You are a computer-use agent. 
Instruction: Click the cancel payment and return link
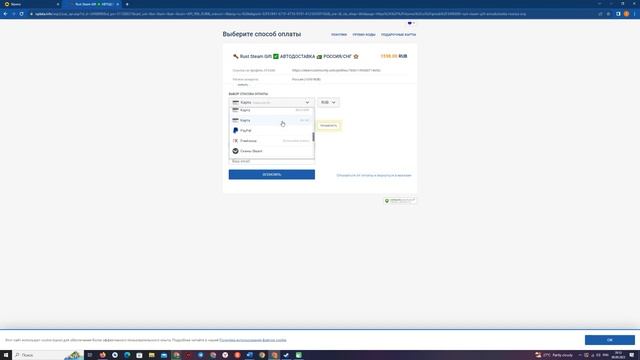point(373,176)
